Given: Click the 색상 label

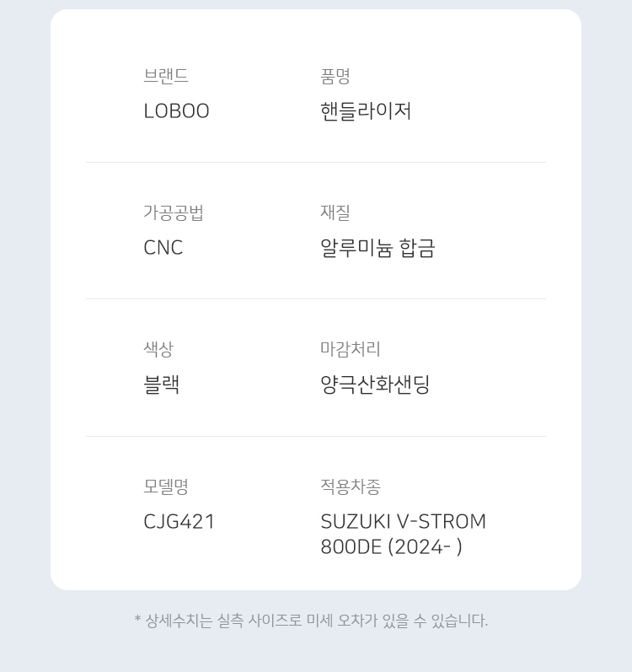Looking at the screenshot, I should tap(158, 349).
